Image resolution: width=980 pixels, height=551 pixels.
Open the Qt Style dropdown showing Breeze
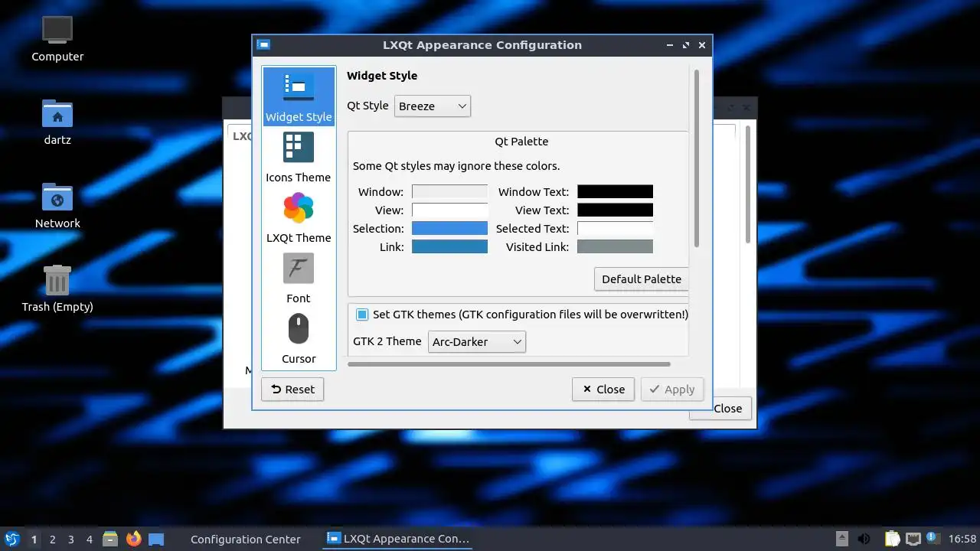[433, 106]
